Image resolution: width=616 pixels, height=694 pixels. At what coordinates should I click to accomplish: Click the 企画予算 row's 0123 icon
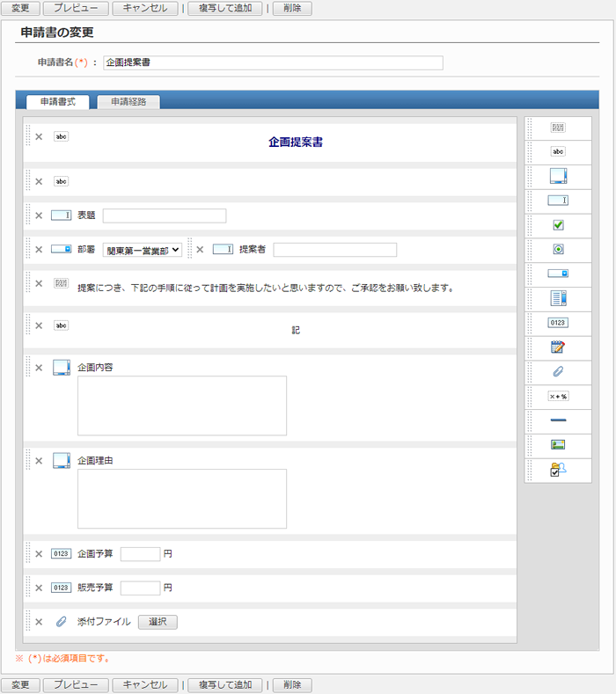(61, 553)
